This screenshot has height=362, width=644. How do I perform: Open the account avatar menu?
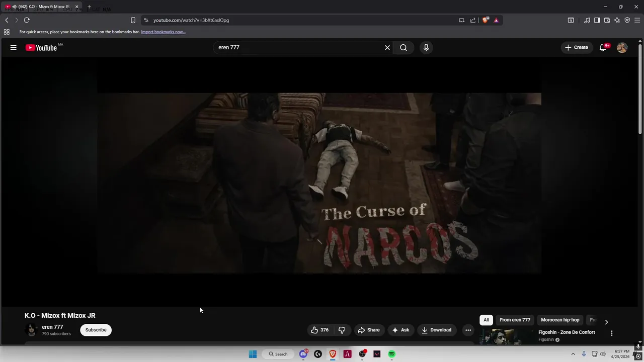[622, 47]
